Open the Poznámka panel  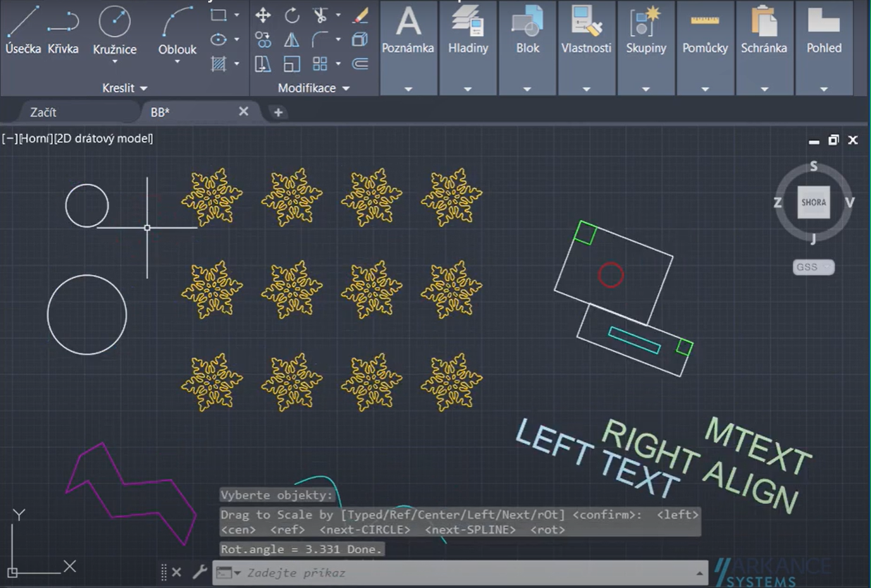(408, 48)
